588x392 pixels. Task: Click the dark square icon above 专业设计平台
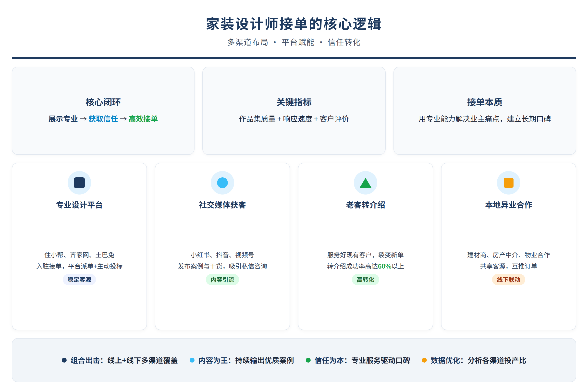click(x=79, y=183)
